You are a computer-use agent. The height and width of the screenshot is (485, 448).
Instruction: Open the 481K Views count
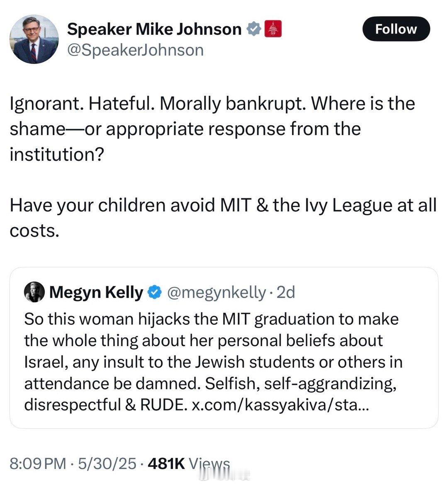(x=189, y=463)
